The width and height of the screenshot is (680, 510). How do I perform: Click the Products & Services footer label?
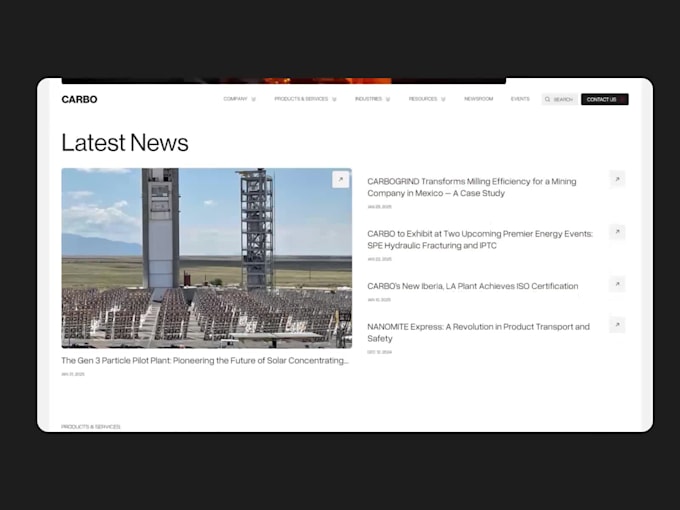coord(91,427)
